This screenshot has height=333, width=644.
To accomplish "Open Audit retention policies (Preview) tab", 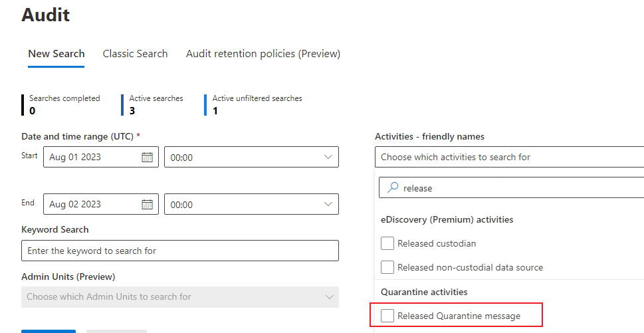I will (263, 54).
